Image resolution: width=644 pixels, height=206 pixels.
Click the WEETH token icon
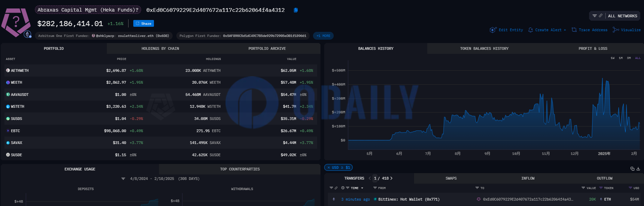click(x=8, y=82)
